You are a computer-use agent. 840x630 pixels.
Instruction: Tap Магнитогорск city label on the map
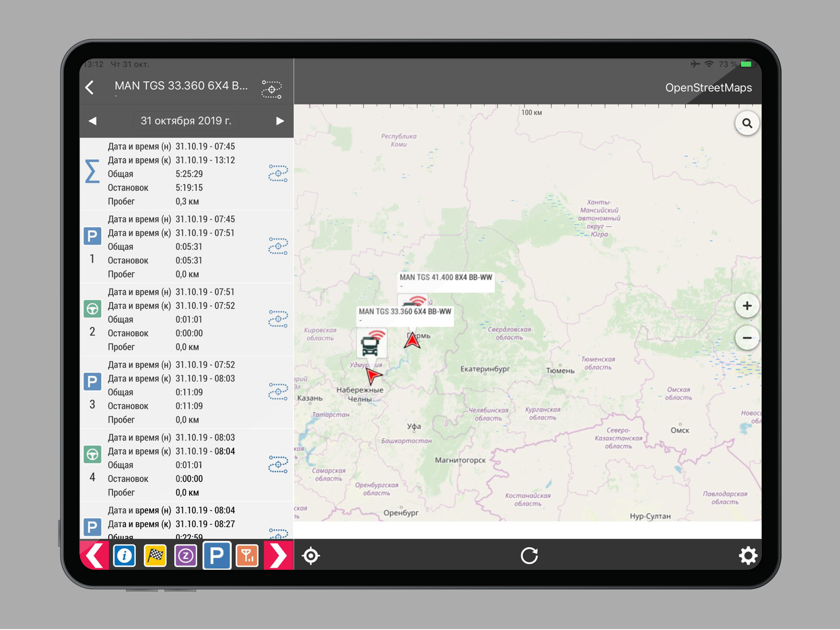(x=460, y=460)
